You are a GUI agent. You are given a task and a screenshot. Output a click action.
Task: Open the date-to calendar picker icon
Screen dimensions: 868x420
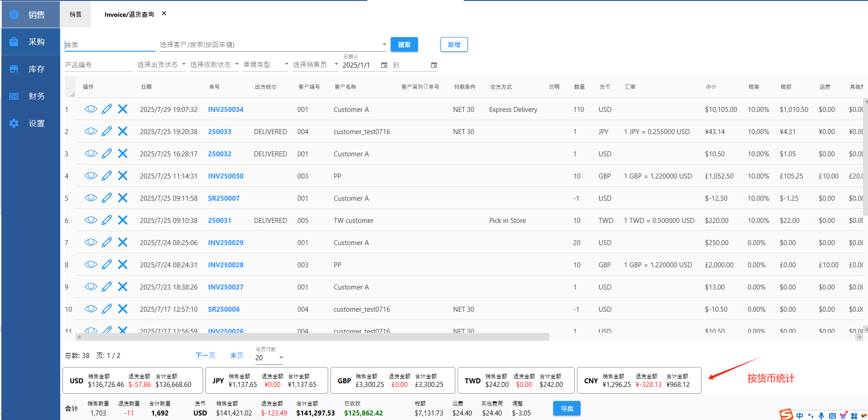coord(434,65)
